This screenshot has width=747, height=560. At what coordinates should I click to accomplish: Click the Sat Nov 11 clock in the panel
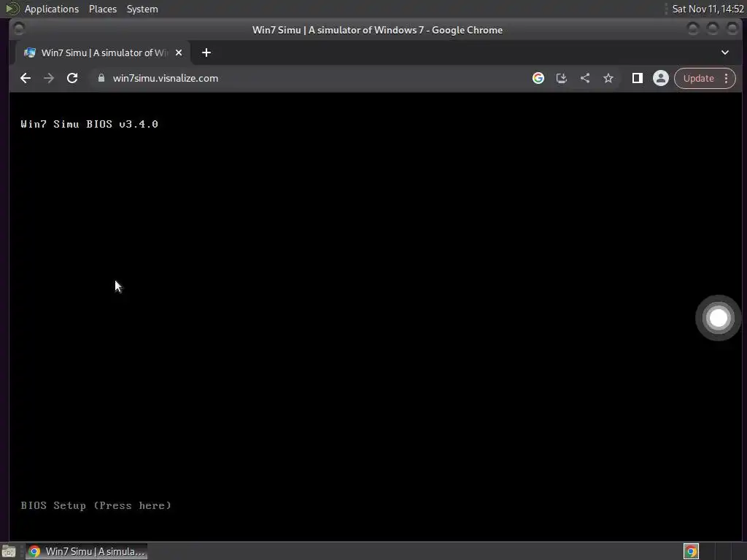708,9
